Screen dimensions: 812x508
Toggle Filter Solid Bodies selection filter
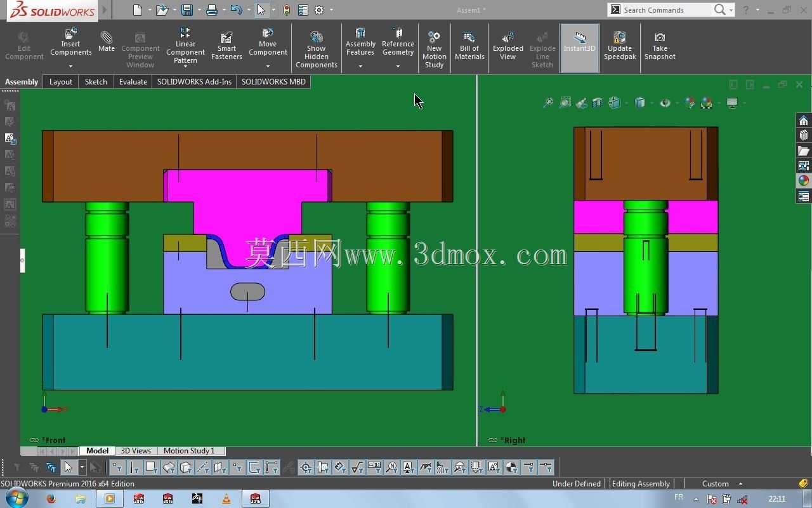[x=186, y=467]
